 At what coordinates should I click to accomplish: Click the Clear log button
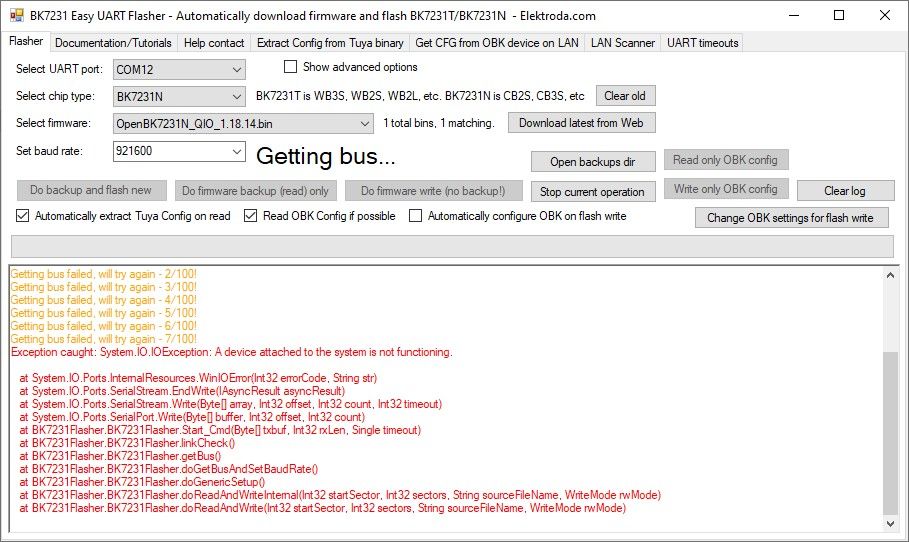[x=845, y=191]
